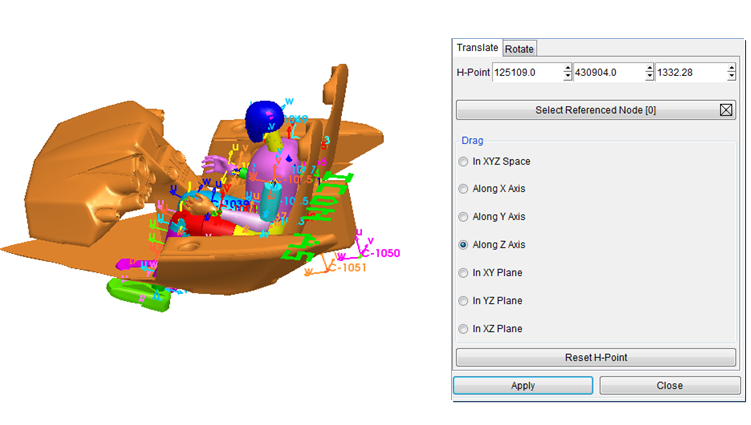Click the Reset H-Point button
751x425 pixels.
point(595,357)
